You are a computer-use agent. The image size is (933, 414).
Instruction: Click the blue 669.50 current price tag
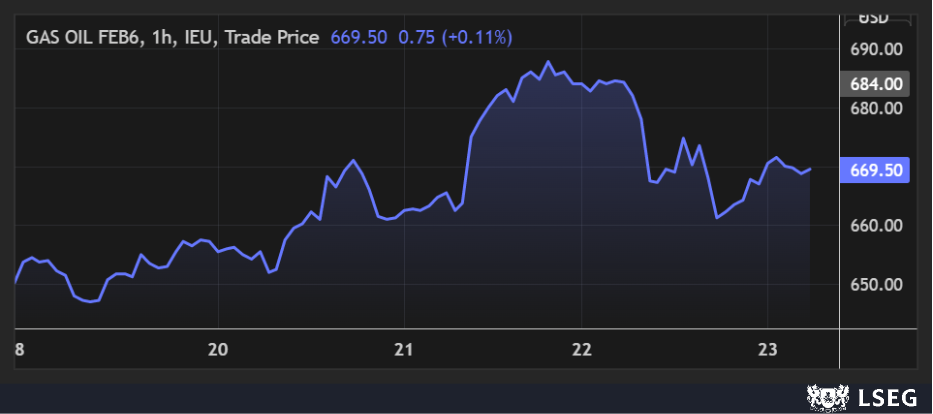877,170
